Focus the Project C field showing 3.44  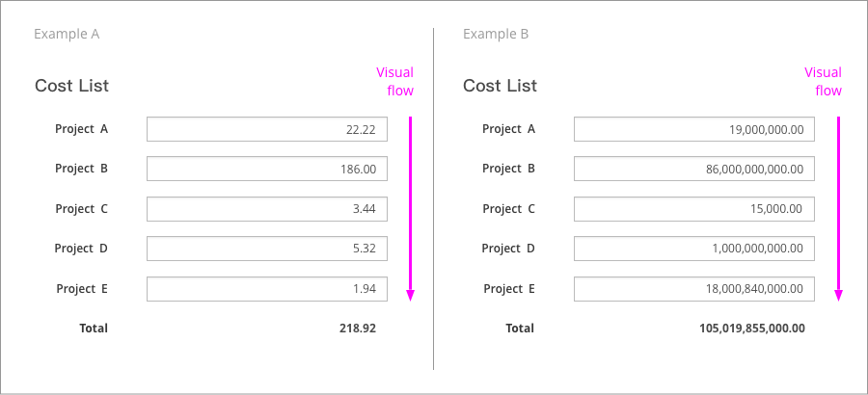click(267, 208)
